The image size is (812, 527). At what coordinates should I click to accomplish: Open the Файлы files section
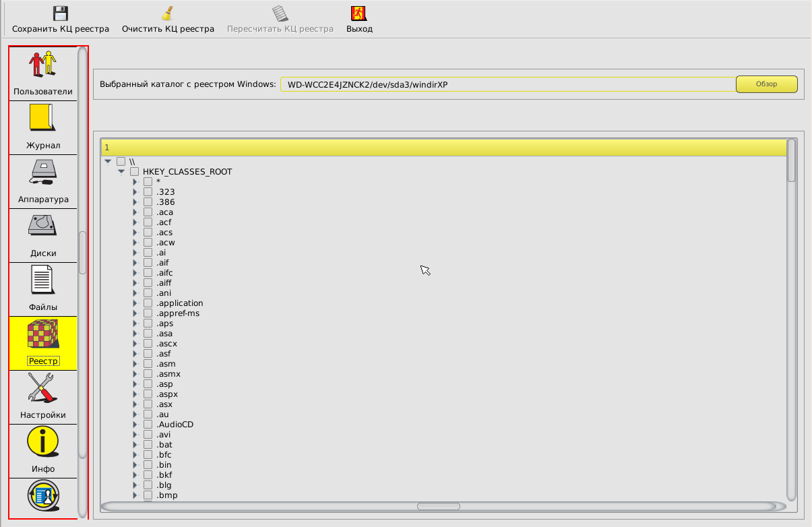click(x=43, y=290)
